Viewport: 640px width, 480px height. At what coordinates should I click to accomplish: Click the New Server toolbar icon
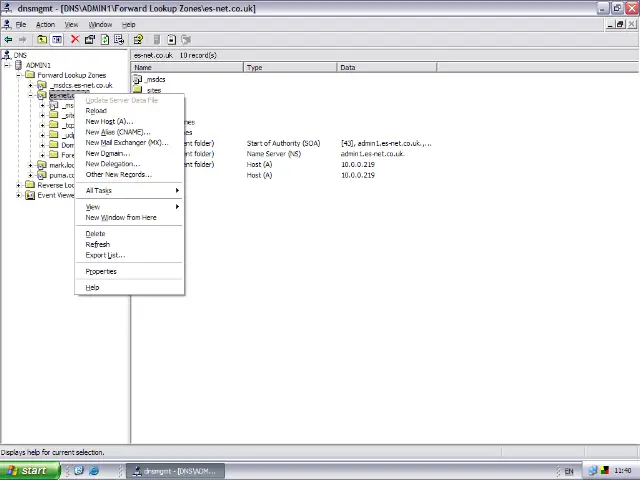(157, 40)
